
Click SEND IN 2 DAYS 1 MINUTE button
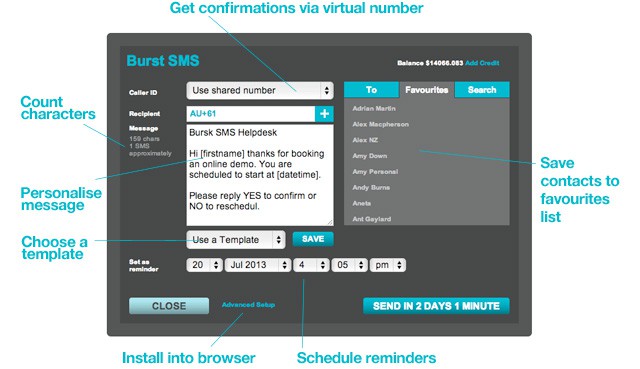[x=436, y=306]
